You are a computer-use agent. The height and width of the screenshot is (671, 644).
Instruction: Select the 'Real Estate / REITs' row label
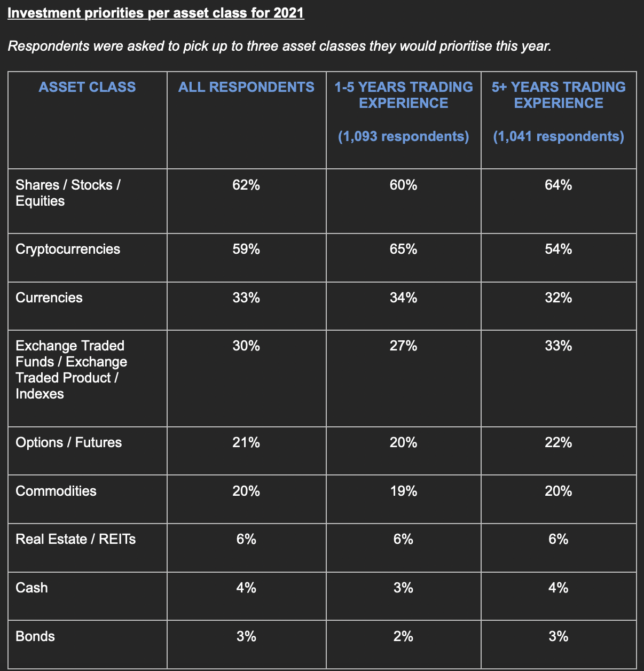pos(75,539)
